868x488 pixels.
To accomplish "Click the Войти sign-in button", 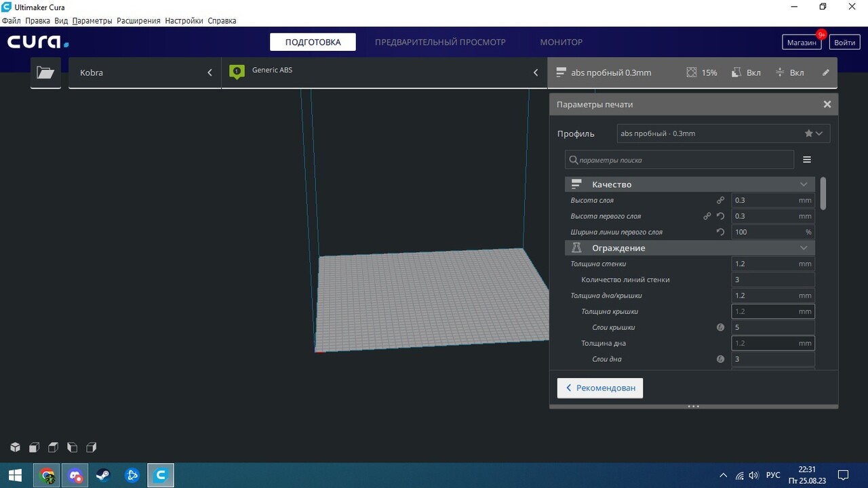I will pyautogui.click(x=844, y=42).
